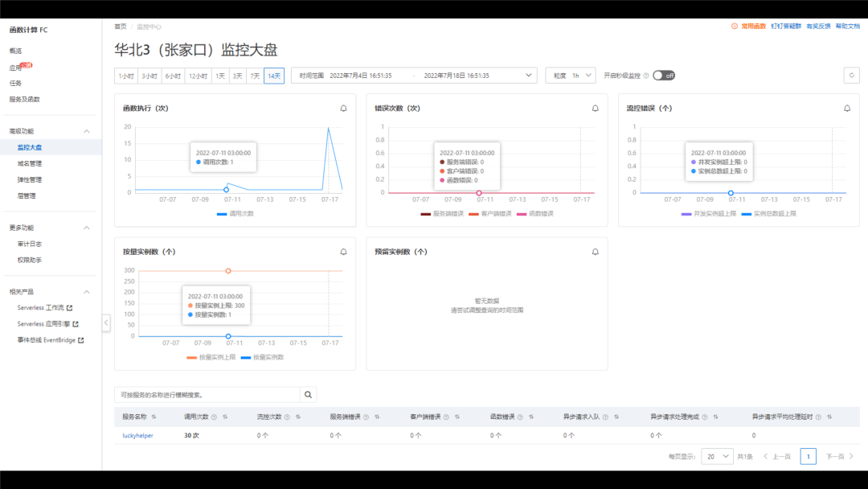Click the 07-11 data point on 函数执行 chart

click(x=227, y=189)
